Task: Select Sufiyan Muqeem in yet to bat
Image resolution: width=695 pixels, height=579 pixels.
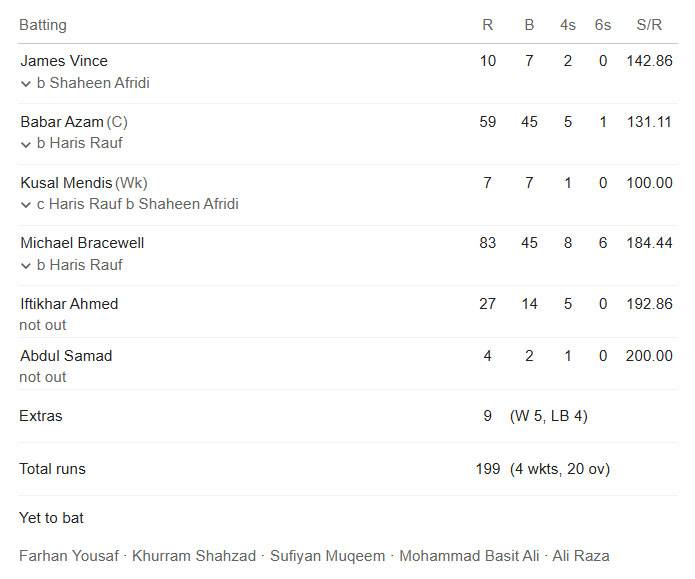Action: (327, 556)
